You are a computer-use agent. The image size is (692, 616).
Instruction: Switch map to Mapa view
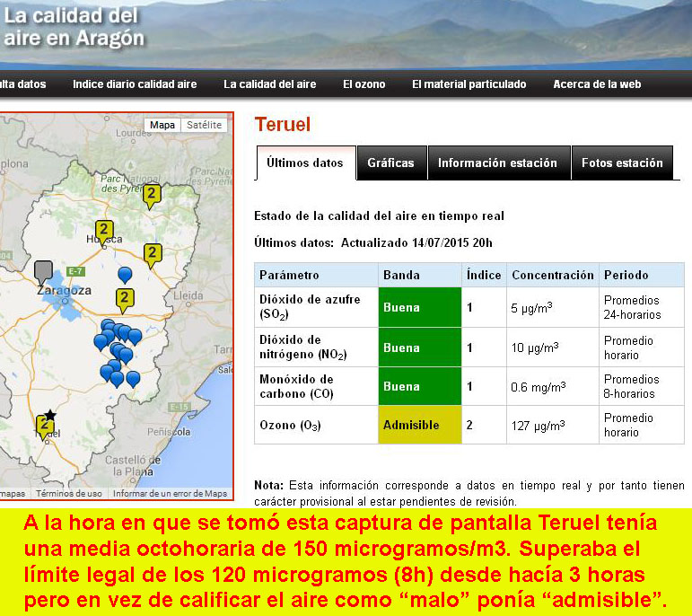click(x=162, y=125)
